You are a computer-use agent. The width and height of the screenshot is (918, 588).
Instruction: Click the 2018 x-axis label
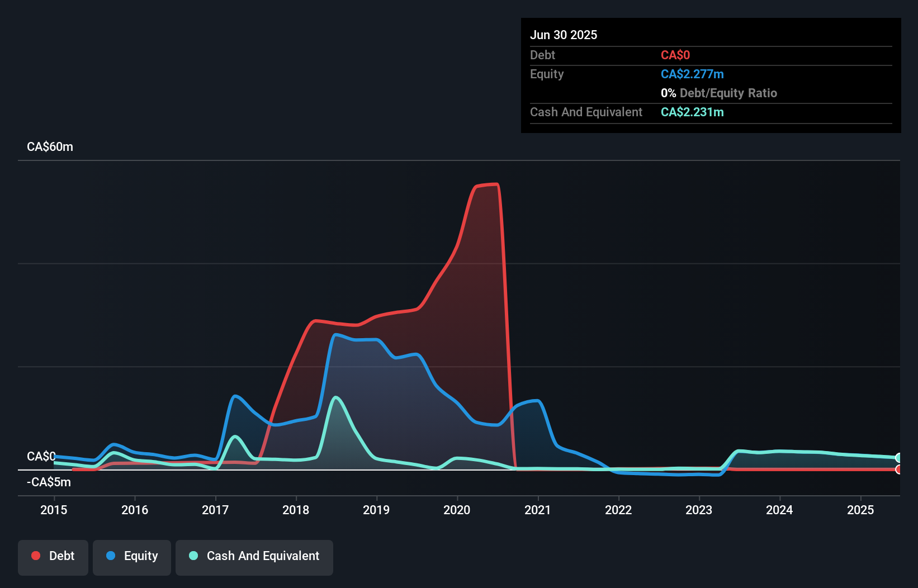coord(296,510)
